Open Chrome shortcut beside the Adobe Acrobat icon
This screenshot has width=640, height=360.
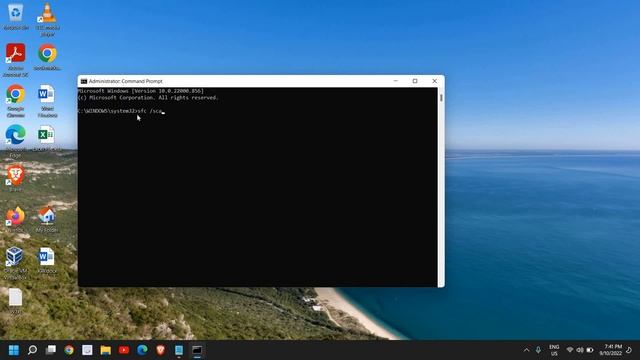tap(47, 57)
